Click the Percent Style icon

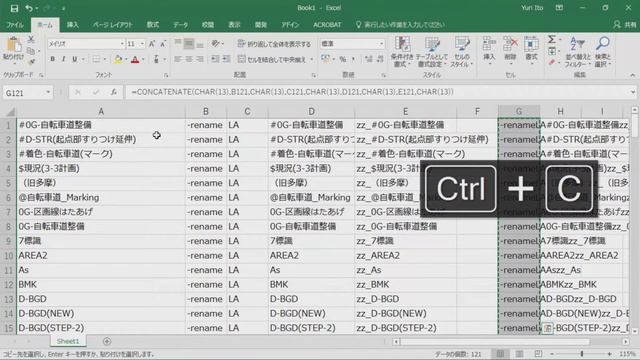pos(342,60)
